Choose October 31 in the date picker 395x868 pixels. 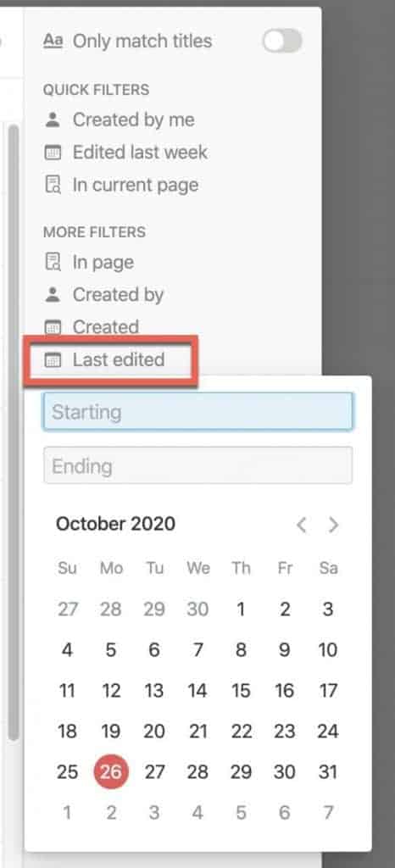point(328,771)
